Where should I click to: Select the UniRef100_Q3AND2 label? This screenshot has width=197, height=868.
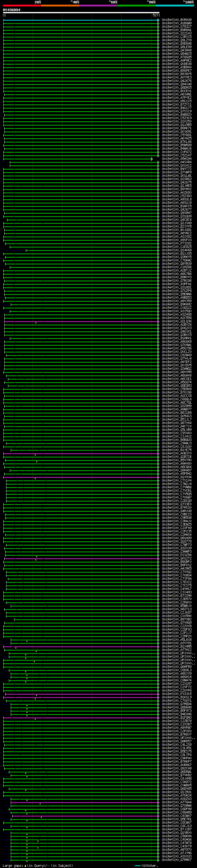[x=176, y=369]
